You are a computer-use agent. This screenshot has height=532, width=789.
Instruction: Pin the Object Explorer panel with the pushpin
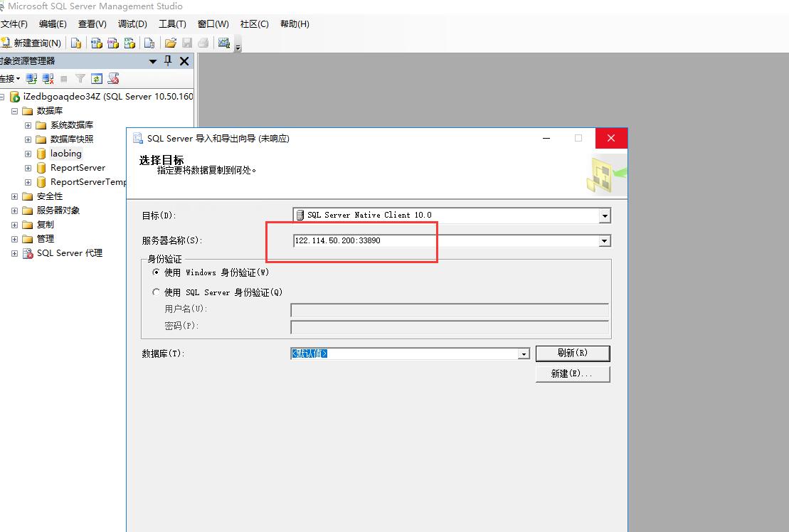point(168,61)
